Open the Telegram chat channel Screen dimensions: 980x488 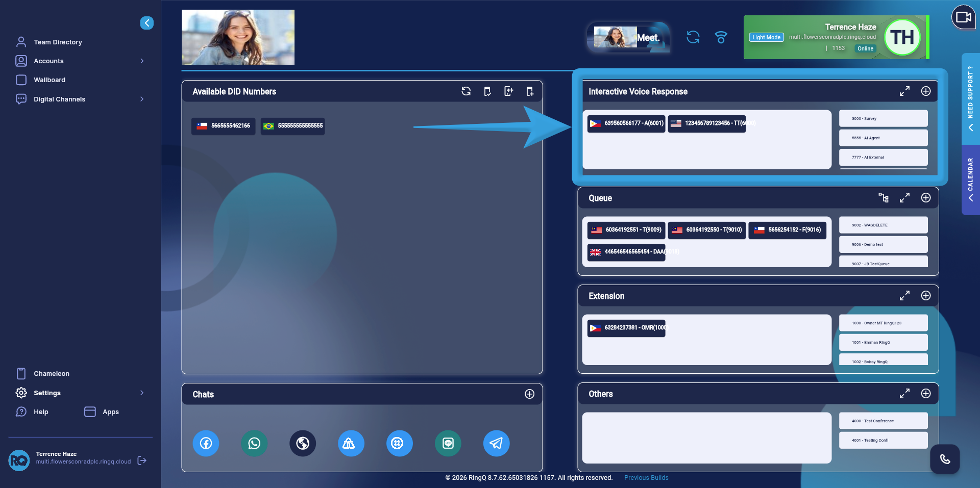[496, 443]
